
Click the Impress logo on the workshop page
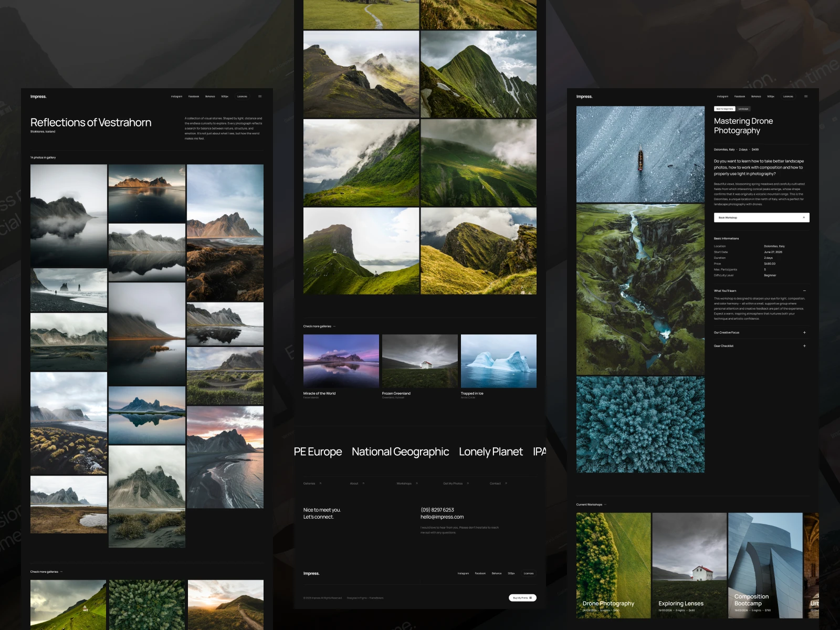[584, 97]
